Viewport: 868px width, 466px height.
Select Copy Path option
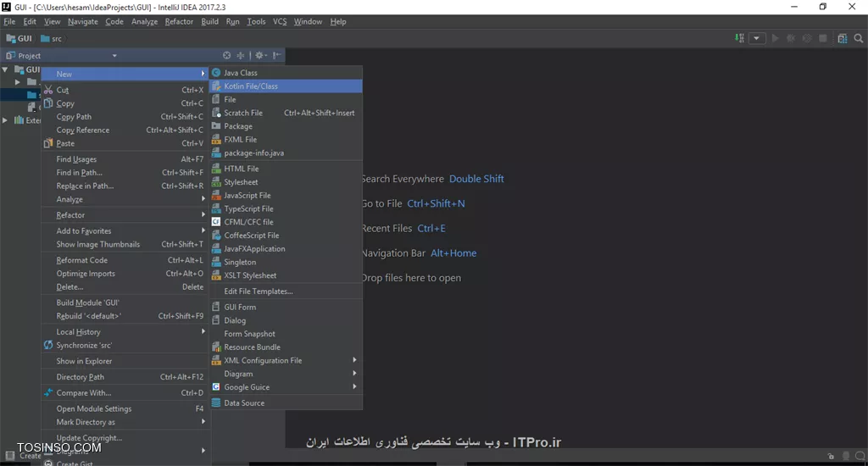click(125, 117)
